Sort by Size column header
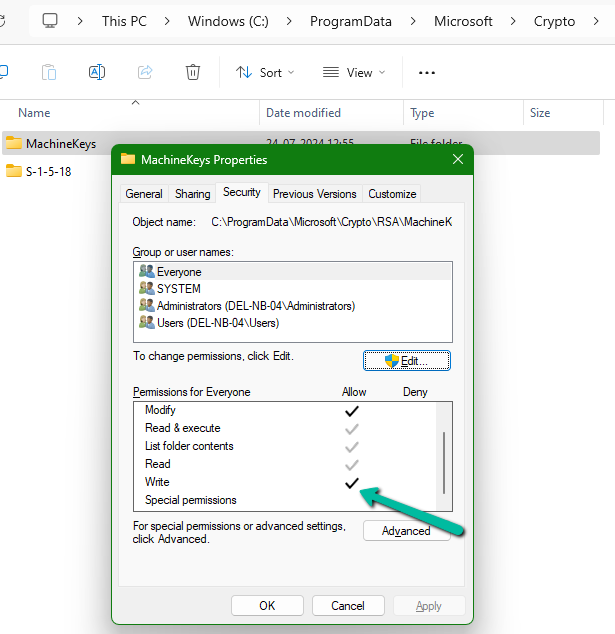The height and width of the screenshot is (634, 615). 540,113
